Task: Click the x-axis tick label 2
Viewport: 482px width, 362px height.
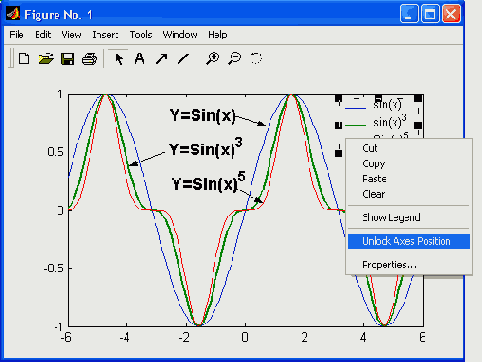Action: 304,337
